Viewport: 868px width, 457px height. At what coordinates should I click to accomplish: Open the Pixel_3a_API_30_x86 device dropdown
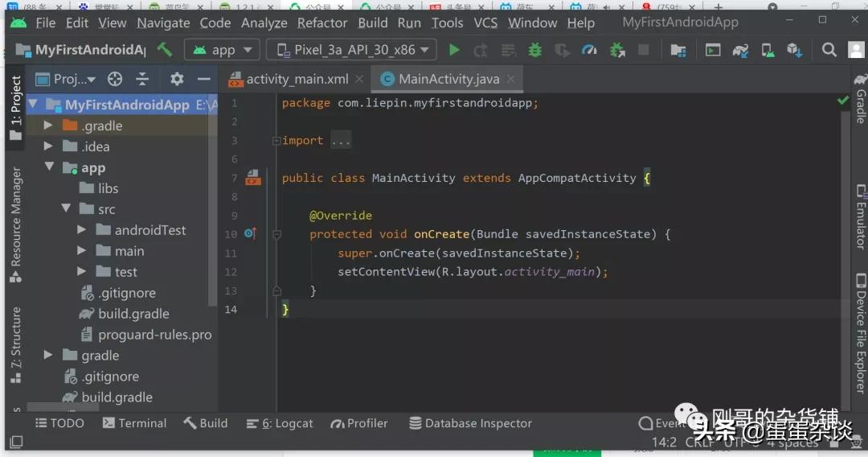pyautogui.click(x=351, y=50)
